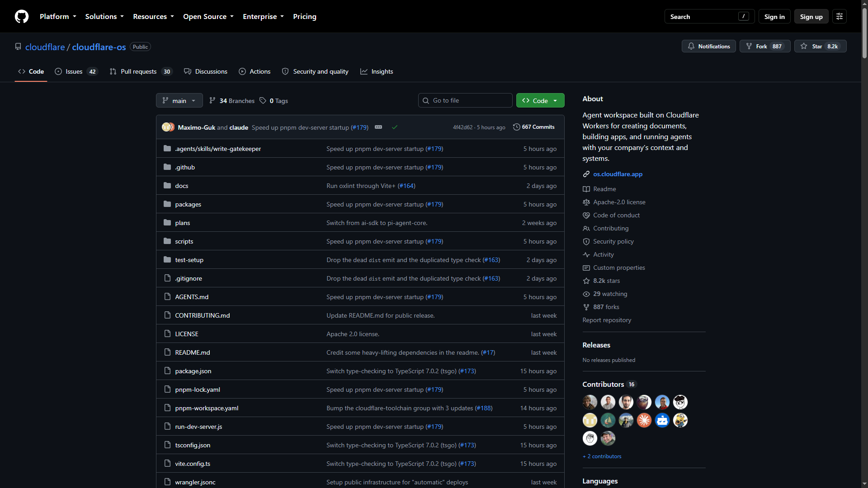Viewport: 868px width, 488px height.
Task: Open the Platform dropdown menu
Action: pos(58,16)
